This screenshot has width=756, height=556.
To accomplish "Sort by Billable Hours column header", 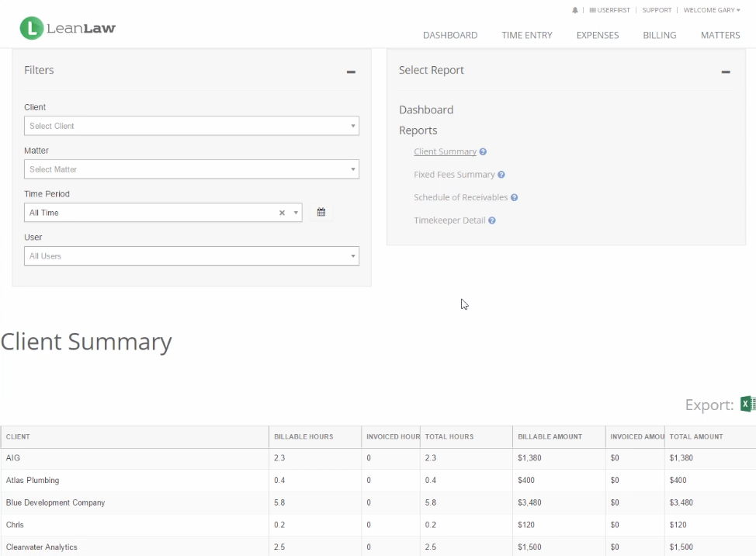I will coord(303,436).
